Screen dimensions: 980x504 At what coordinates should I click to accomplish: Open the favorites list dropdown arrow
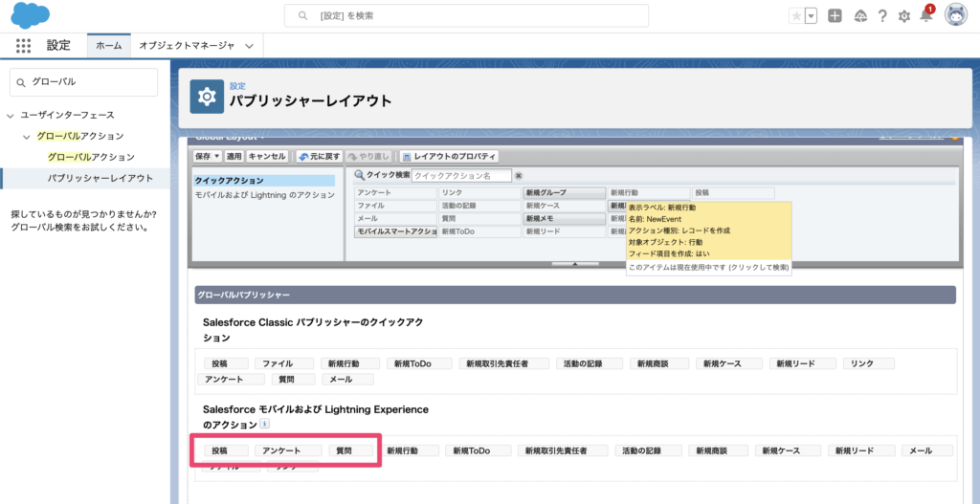point(812,16)
